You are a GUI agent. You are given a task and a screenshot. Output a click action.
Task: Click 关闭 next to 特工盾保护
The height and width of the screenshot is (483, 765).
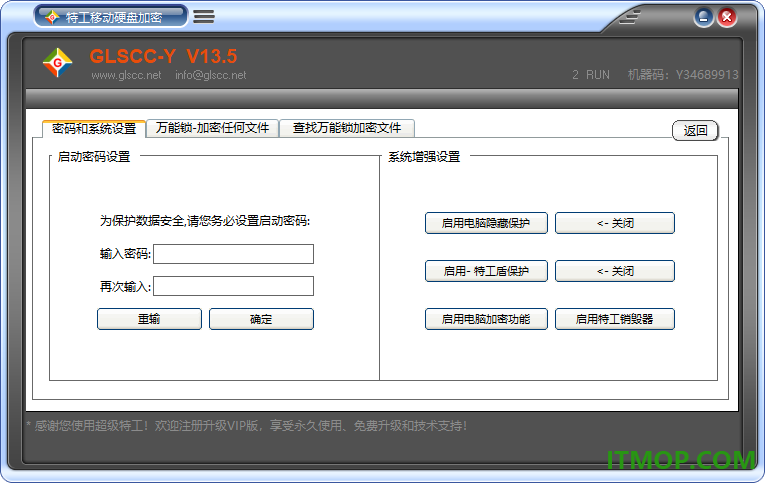pyautogui.click(x=615, y=271)
